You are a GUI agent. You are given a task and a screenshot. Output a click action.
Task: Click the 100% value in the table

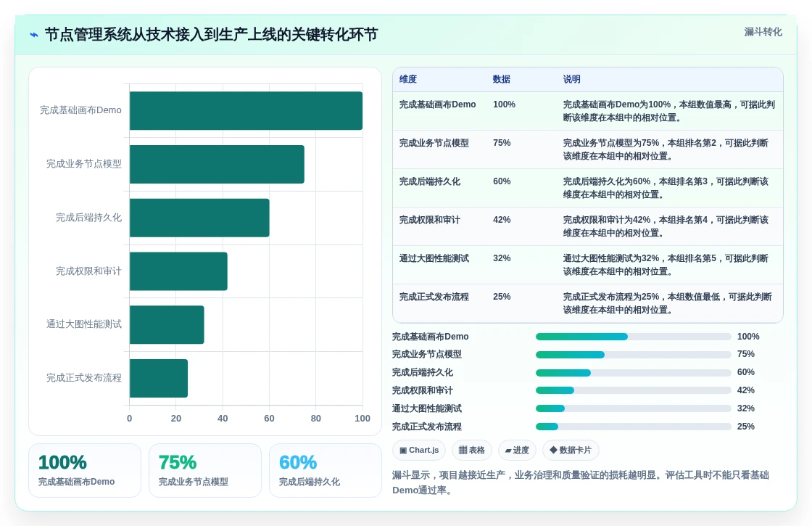504,104
